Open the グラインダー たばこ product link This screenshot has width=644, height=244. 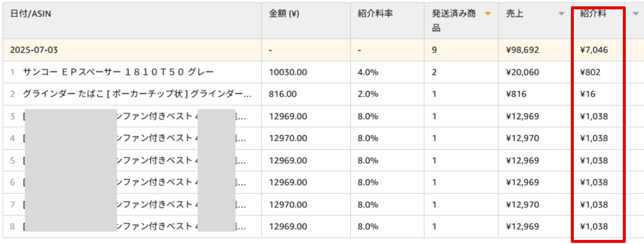click(x=137, y=94)
